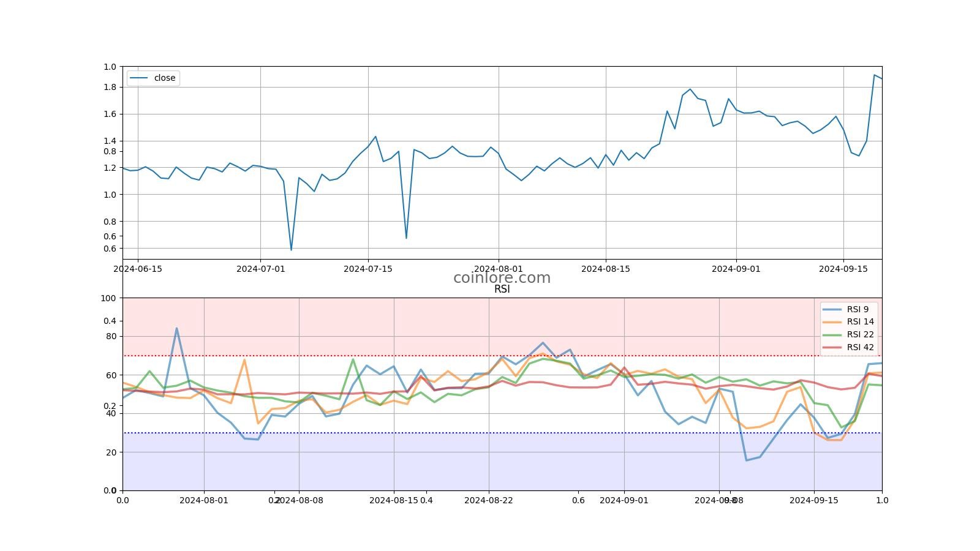The image size is (980, 551).
Task: Click the blue line swatch beside 'close'
Action: click(139, 78)
